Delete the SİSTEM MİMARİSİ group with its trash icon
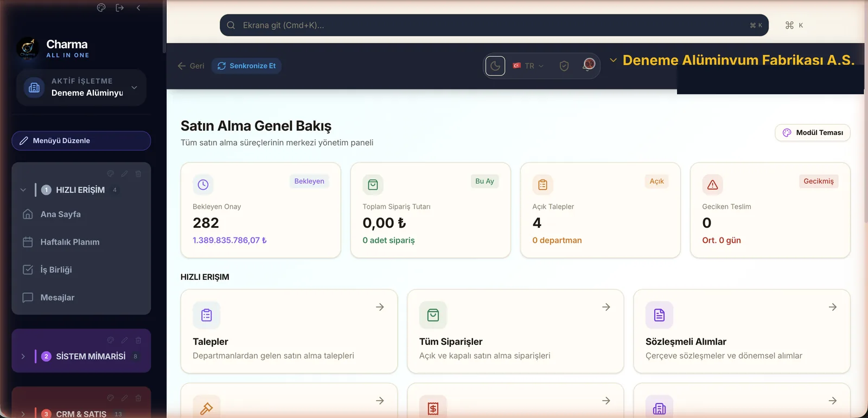Image resolution: width=868 pixels, height=418 pixels. [138, 340]
